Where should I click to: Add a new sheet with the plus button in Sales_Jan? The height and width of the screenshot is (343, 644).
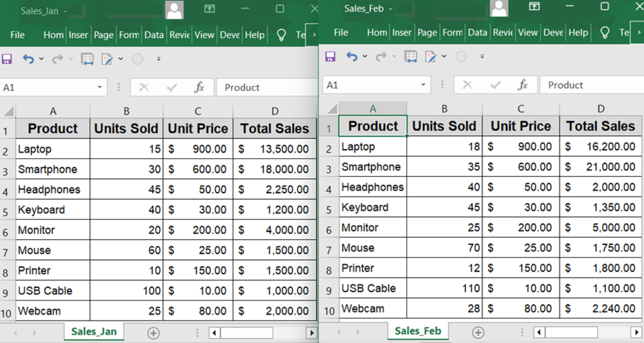point(153,333)
